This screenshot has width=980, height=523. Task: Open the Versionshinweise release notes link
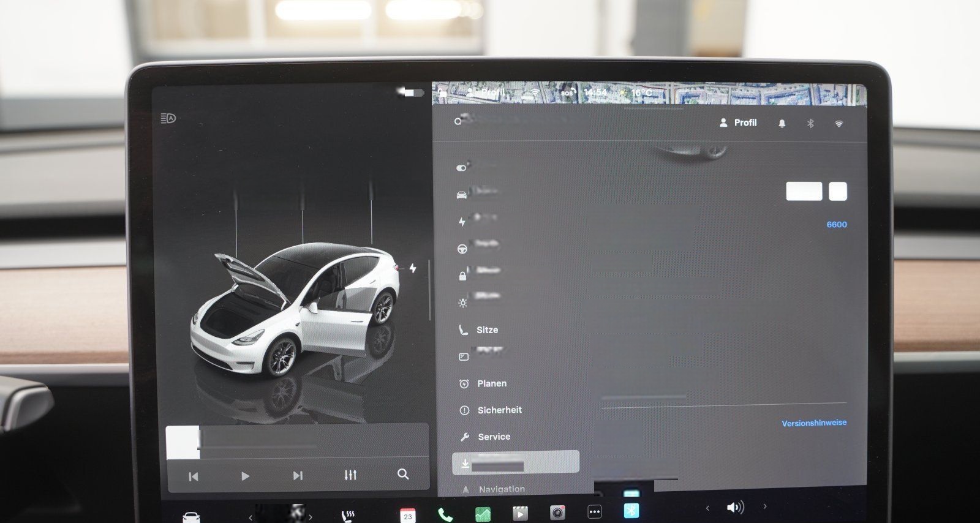[x=814, y=423]
